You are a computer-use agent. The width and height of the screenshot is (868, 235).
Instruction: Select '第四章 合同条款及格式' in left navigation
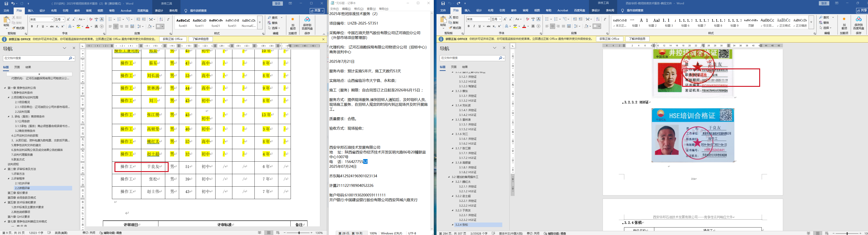click(22, 198)
